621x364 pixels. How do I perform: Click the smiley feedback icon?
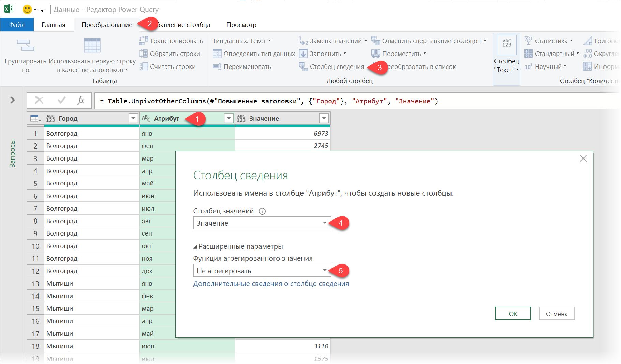(27, 9)
